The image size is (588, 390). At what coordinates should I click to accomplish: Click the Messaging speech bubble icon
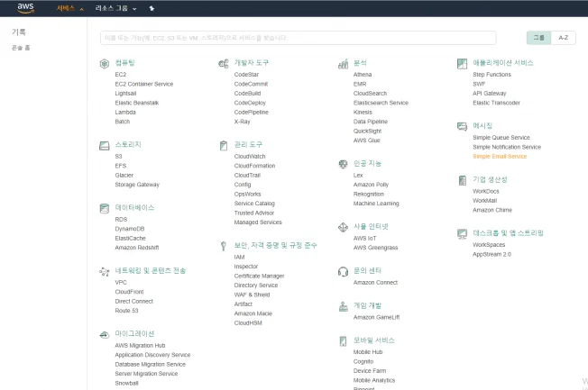click(x=462, y=126)
